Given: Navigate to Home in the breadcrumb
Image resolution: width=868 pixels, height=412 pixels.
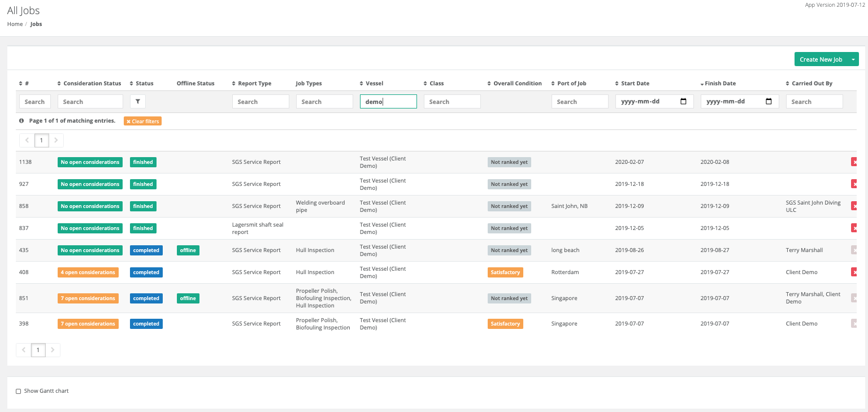Looking at the screenshot, I should pos(15,24).
